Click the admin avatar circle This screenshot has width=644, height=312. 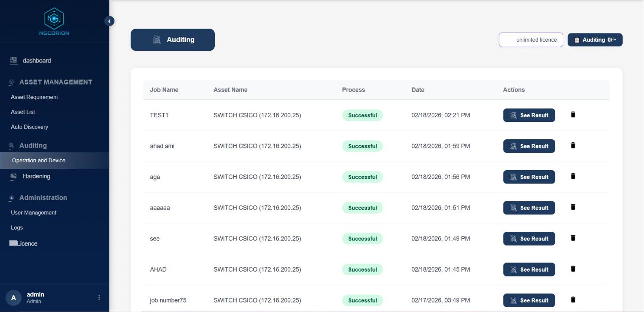click(13, 298)
